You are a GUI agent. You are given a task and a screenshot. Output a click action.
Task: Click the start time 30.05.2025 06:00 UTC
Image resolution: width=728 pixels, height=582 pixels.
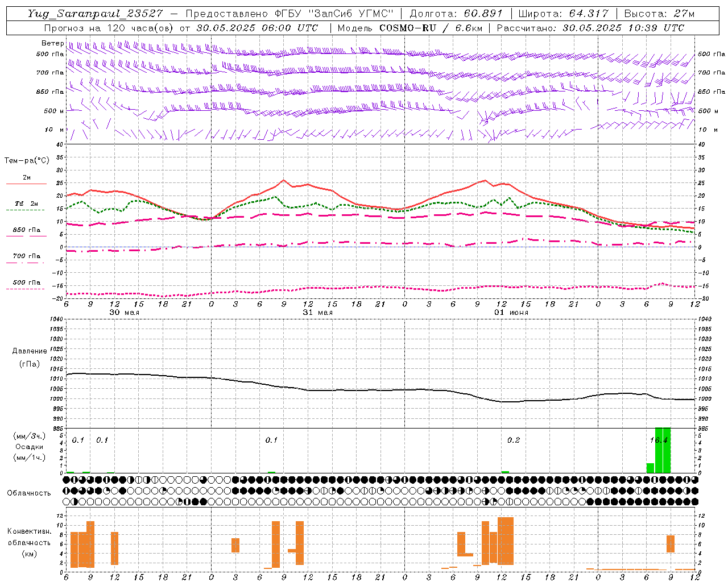click(x=257, y=28)
